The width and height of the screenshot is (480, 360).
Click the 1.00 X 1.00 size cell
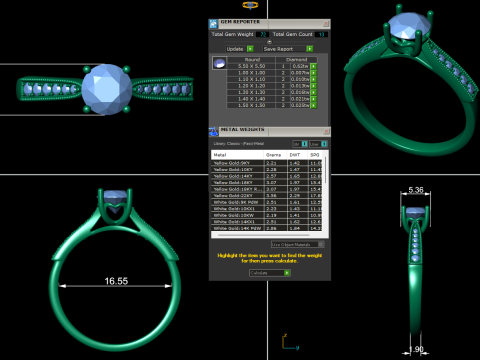251,73
